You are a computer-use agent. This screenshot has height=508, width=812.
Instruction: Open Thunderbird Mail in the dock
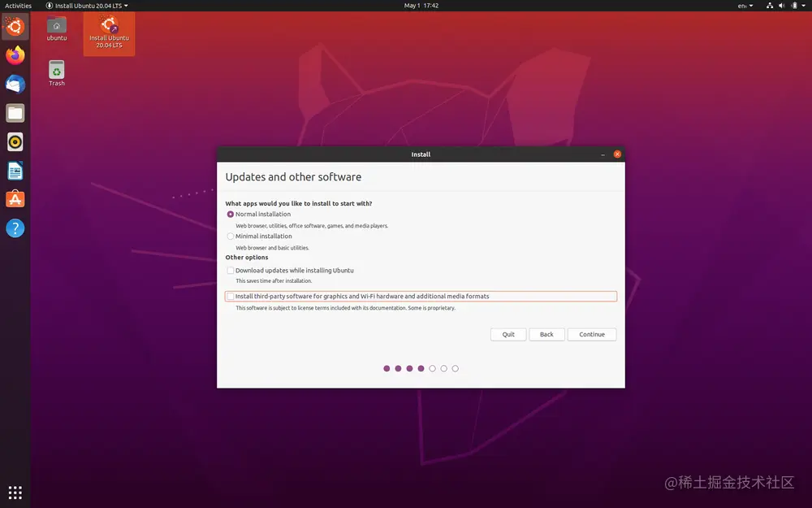point(15,84)
